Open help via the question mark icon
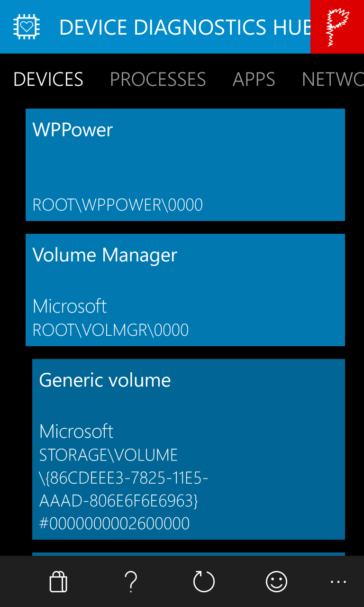Image resolution: width=364 pixels, height=607 pixels. pyautogui.click(x=131, y=581)
